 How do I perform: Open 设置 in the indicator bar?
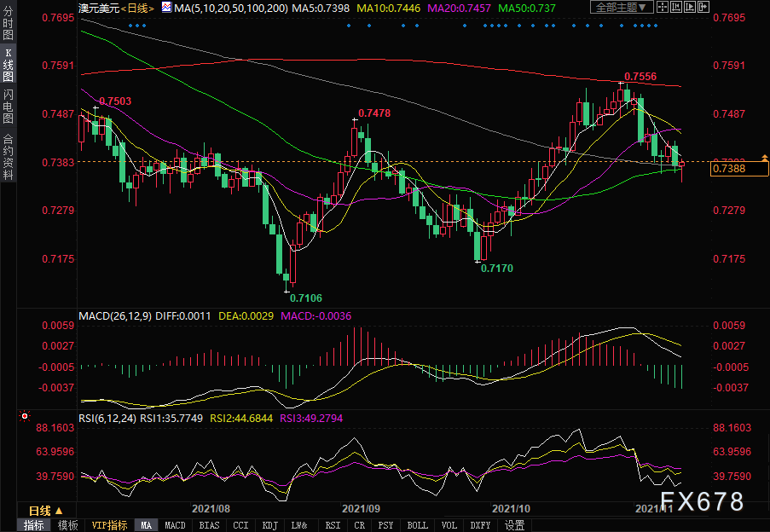[x=515, y=525]
